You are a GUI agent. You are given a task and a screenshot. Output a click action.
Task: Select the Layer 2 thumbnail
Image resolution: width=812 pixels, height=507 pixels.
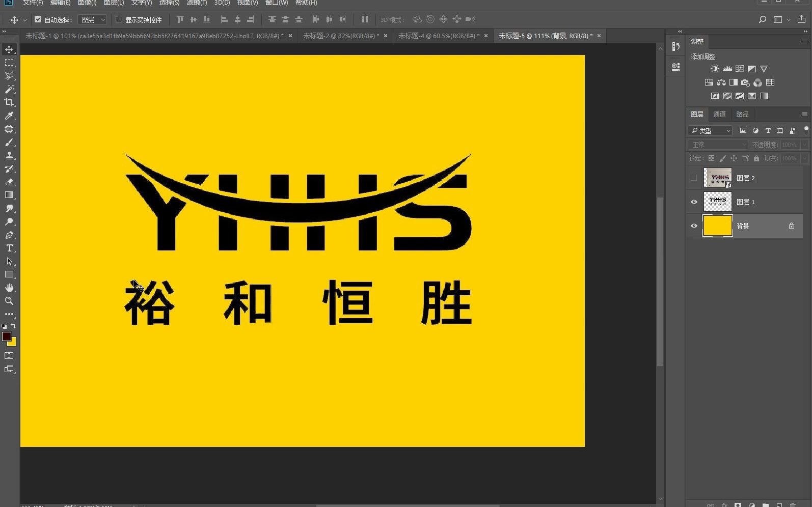click(x=717, y=178)
